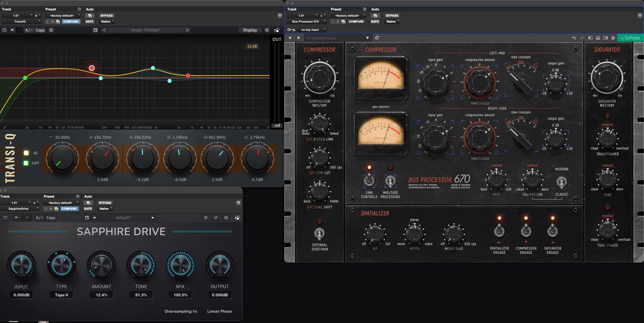
Task: Go to next preset in SapphireDrive
Action: [152, 218]
